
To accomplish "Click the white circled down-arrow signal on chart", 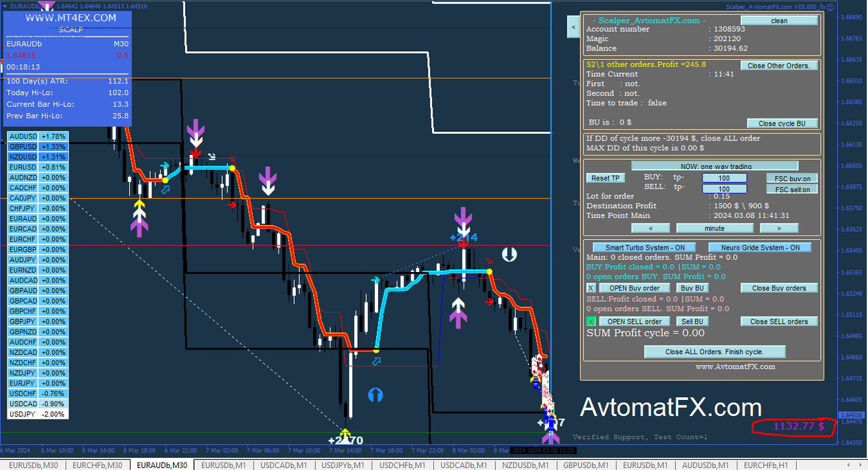I will point(510,254).
